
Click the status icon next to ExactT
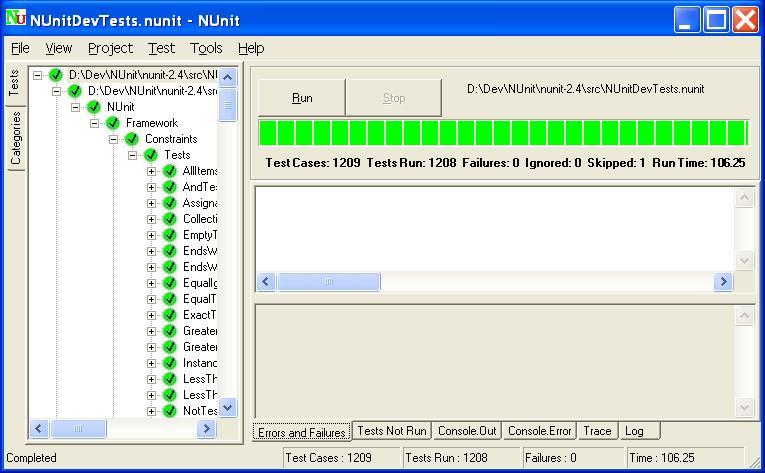(x=169, y=315)
